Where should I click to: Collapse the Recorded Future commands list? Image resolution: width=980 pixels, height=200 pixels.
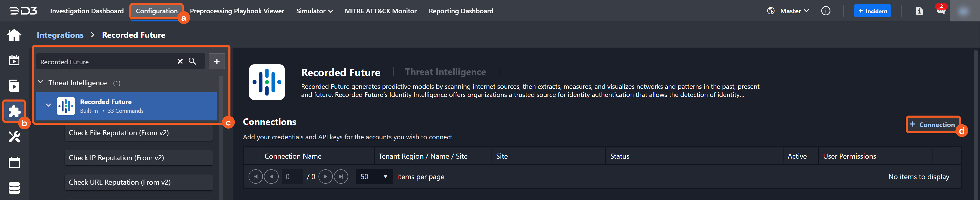48,105
